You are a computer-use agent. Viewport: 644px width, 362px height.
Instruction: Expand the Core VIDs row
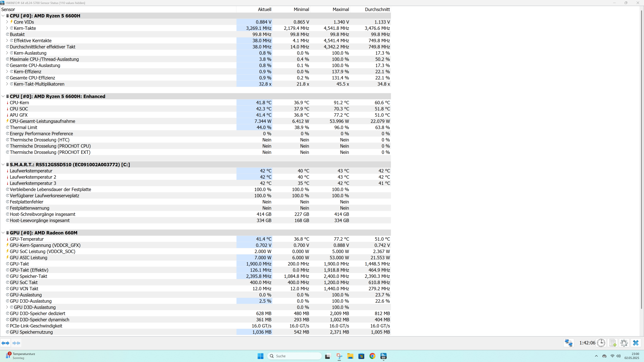pos(7,22)
